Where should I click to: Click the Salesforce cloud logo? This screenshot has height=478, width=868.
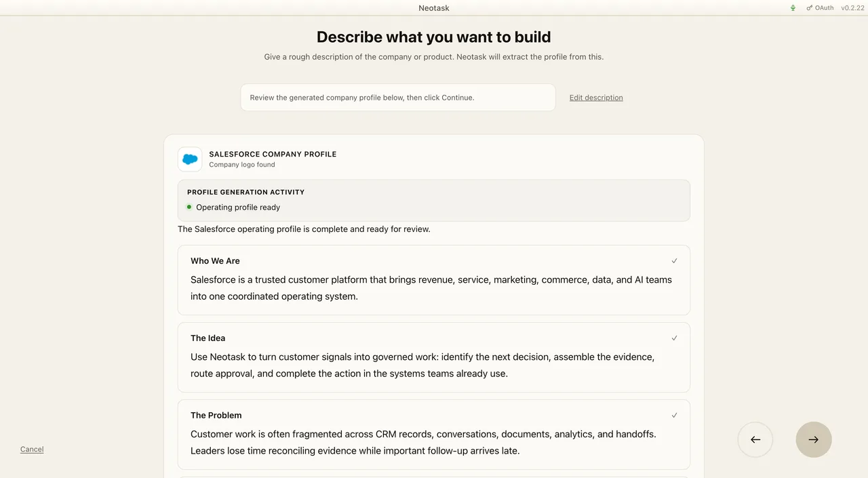[190, 159]
